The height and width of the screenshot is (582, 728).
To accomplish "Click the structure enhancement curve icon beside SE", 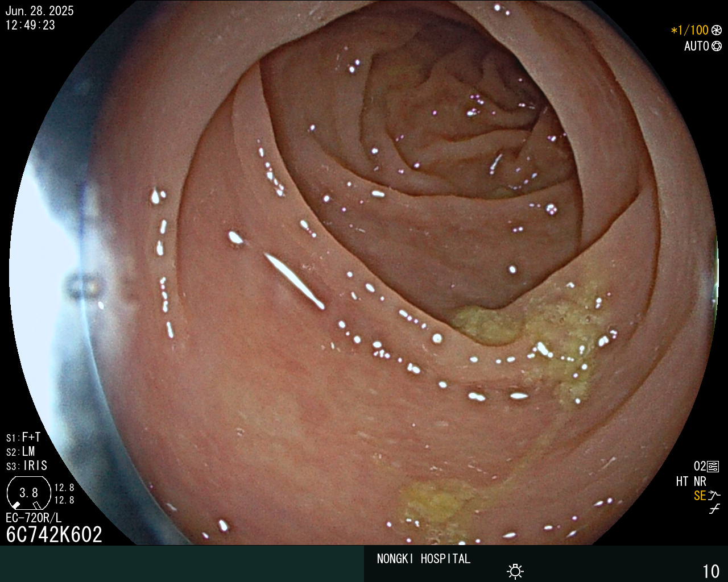I will point(714,496).
